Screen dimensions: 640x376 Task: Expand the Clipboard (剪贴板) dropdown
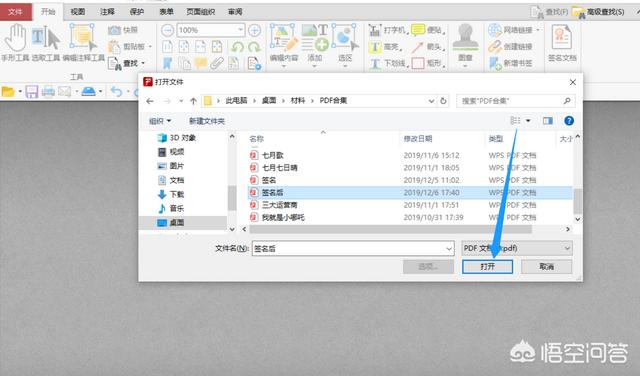pyautogui.click(x=151, y=47)
